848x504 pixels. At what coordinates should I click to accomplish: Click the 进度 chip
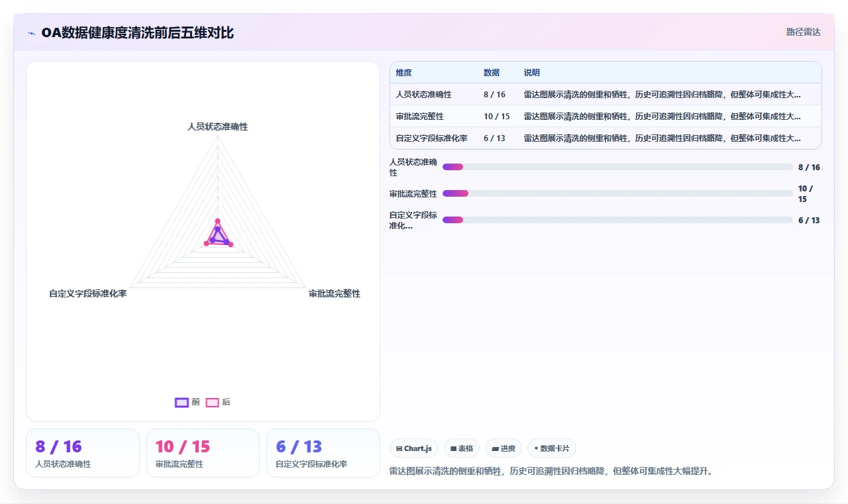click(x=503, y=448)
